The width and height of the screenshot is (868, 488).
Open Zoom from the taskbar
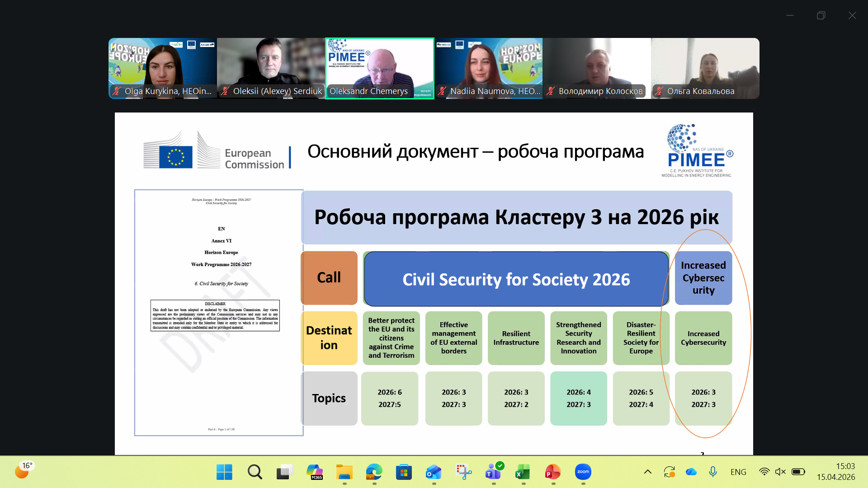pos(583,472)
